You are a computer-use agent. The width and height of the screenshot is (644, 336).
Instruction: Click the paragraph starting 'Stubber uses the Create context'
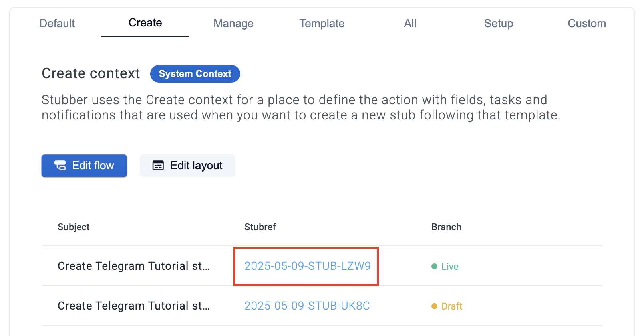[x=301, y=107]
